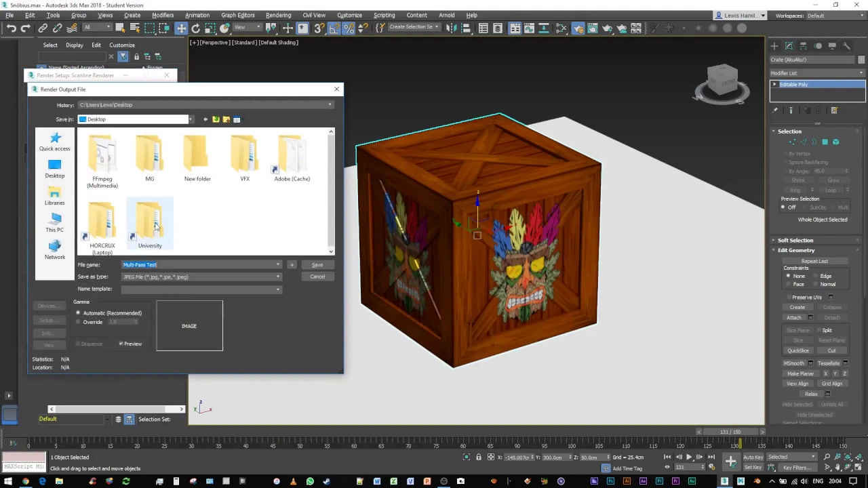Viewport: 868px width, 488px height.
Task: Open the Save in Desktop dropdown
Action: [x=191, y=119]
